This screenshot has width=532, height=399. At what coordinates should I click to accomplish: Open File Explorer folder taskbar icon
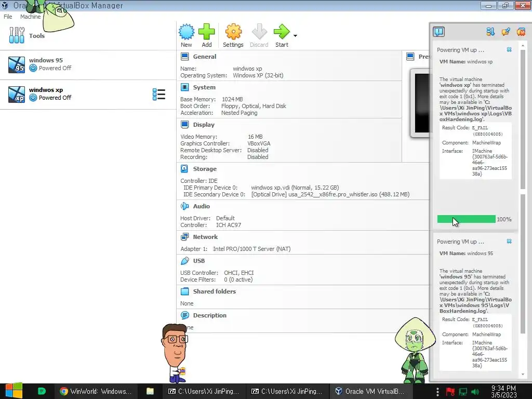[150, 391]
